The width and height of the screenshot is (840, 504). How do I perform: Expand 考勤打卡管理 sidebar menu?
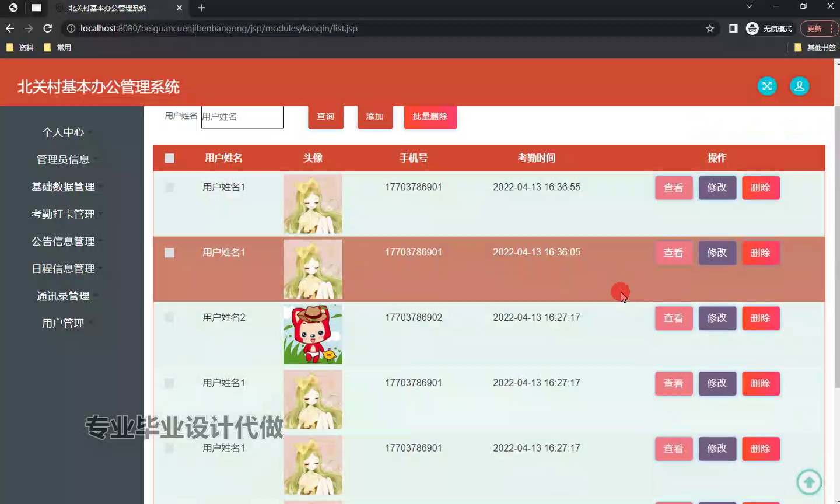coord(63,214)
